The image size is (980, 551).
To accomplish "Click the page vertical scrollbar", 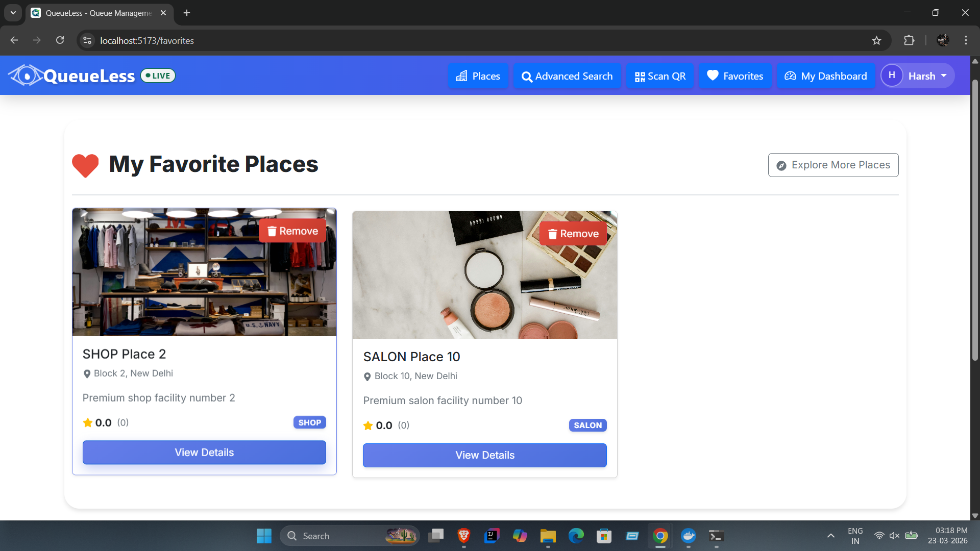I will (x=975, y=219).
